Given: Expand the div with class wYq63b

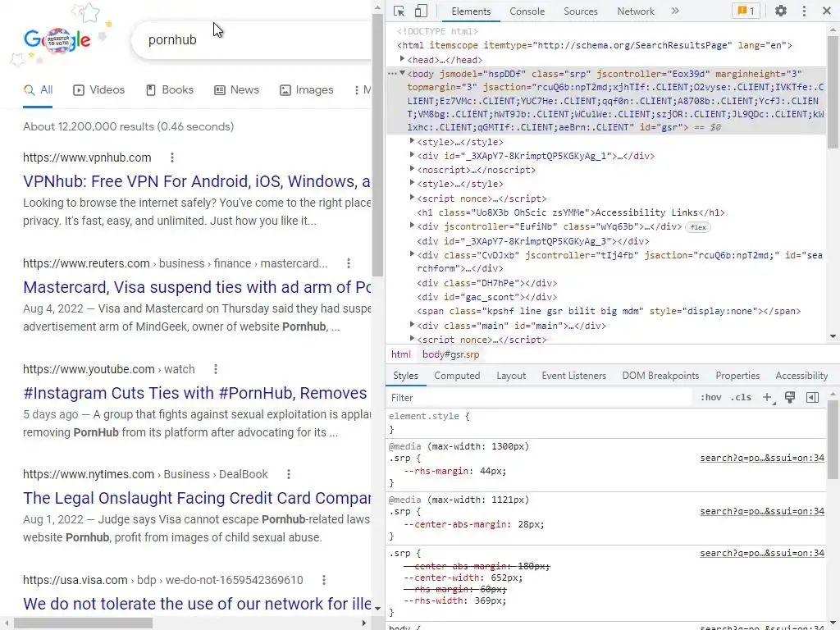Looking at the screenshot, I should coord(412,226).
